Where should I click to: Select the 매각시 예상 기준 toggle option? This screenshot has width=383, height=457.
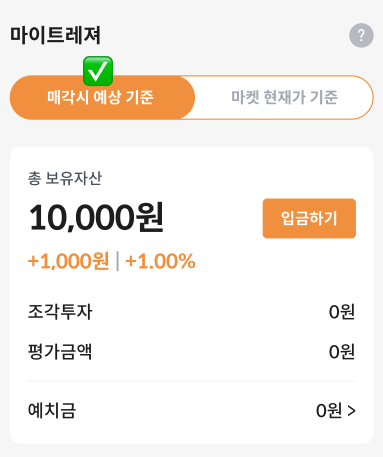(x=102, y=97)
